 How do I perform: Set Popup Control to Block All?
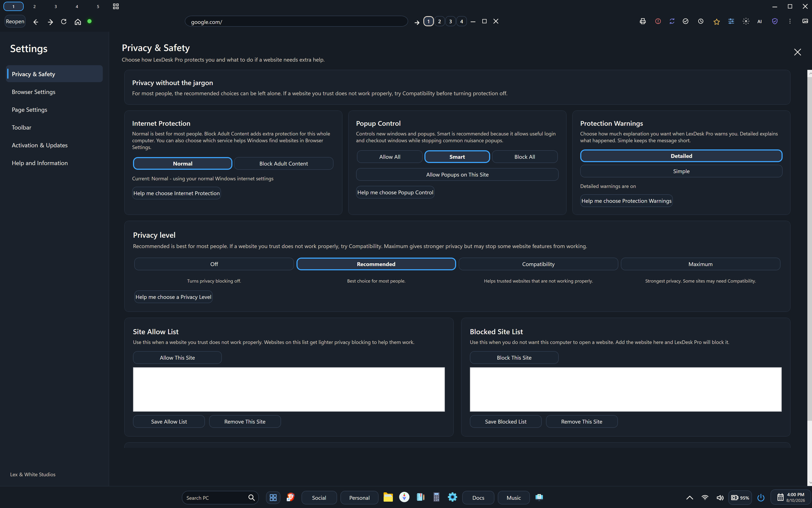525,157
